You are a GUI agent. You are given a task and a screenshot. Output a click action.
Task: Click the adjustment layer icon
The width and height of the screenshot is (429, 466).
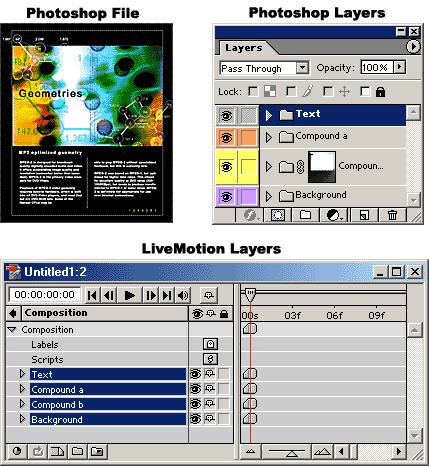point(334,216)
